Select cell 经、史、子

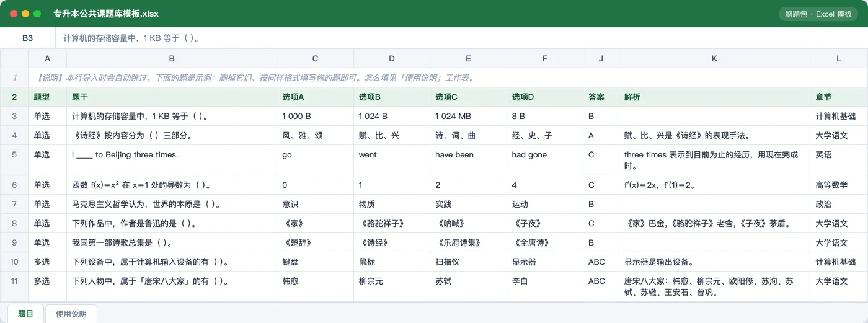545,135
